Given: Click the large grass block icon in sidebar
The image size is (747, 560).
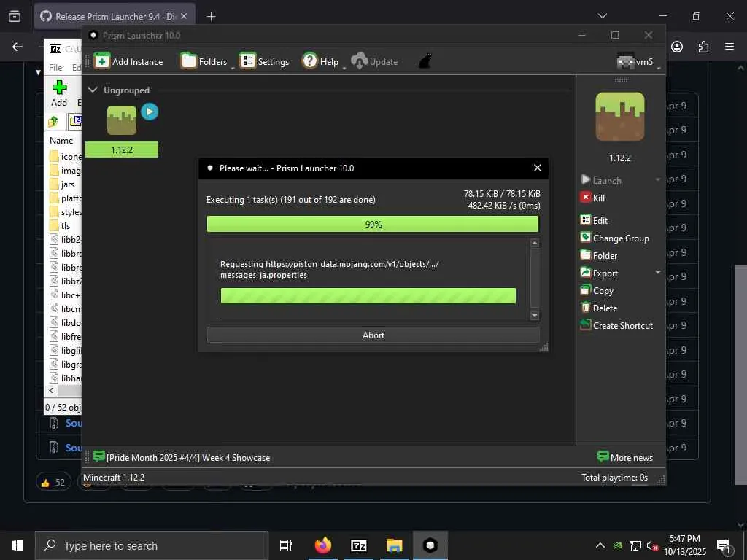Looking at the screenshot, I should 620,117.
